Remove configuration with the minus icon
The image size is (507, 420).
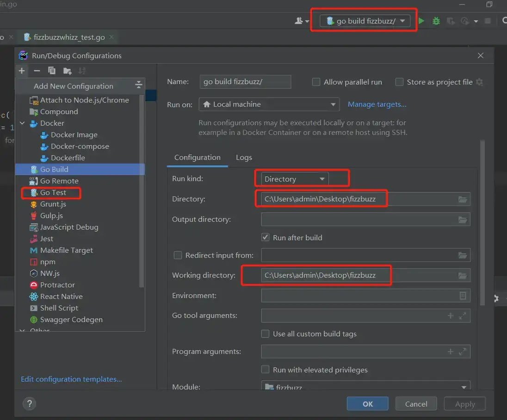37,71
